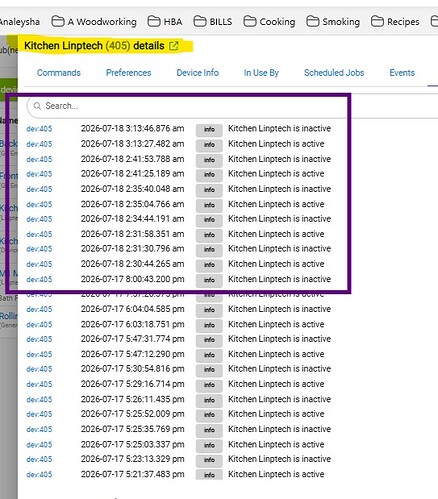The width and height of the screenshot is (438, 499).
Task: Click dev:405 link for 3:13:27.482 am event
Action: pyautogui.click(x=39, y=144)
